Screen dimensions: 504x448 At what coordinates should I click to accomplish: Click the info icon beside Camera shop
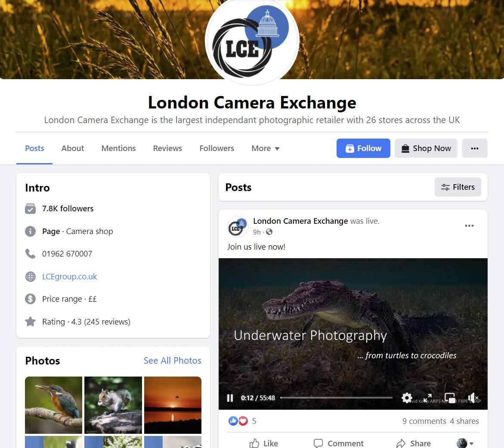click(x=30, y=231)
